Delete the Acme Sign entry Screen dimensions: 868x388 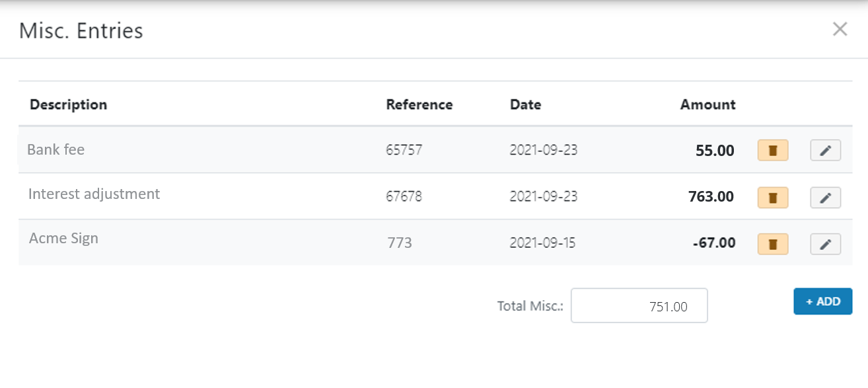click(x=772, y=243)
